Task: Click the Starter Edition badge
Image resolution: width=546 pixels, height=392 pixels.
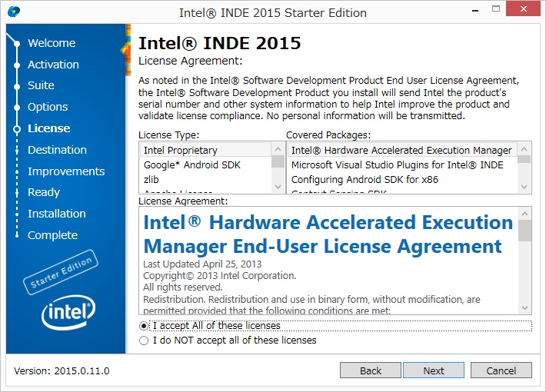Action: click(x=60, y=272)
